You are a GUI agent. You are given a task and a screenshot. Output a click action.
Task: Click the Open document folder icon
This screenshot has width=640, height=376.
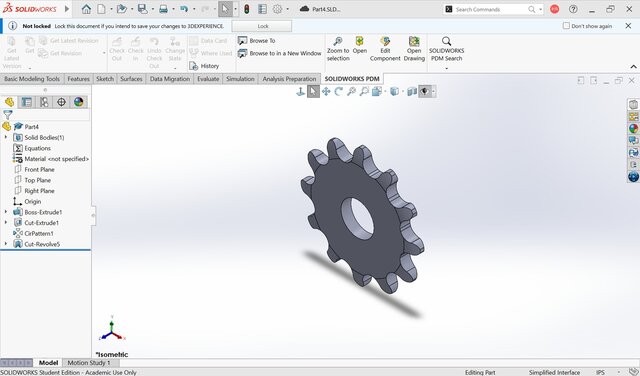coord(121,9)
